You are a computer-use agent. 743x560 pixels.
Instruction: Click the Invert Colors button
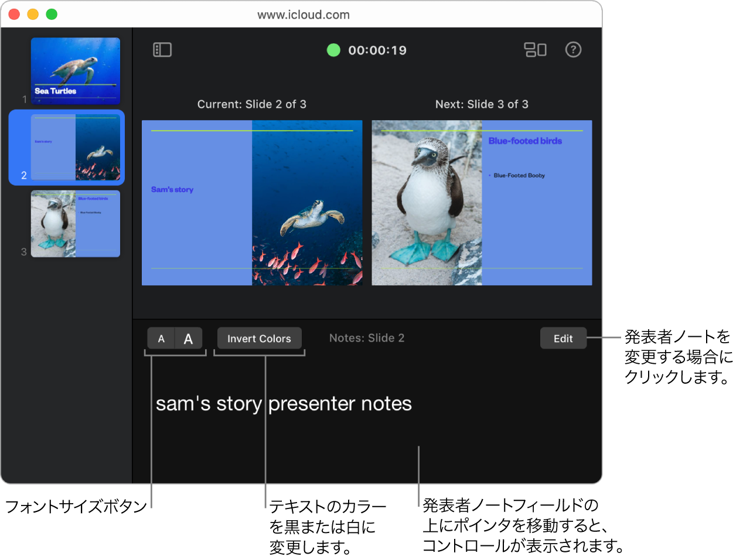tap(259, 339)
